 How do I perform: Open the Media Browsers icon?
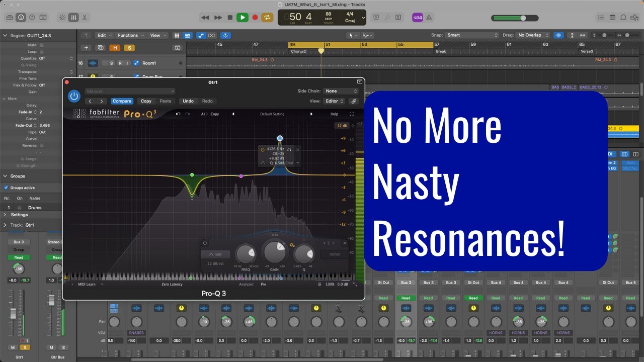[635, 17]
